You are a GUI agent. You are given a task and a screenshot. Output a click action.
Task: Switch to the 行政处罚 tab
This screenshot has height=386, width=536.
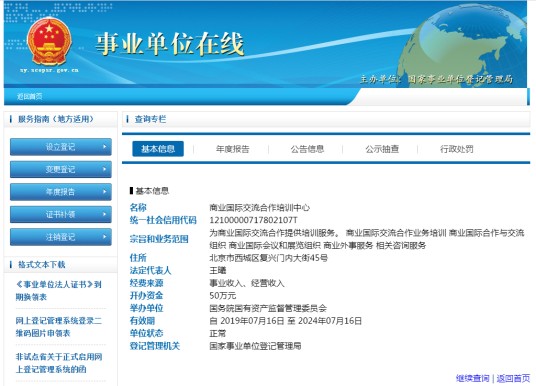456,149
